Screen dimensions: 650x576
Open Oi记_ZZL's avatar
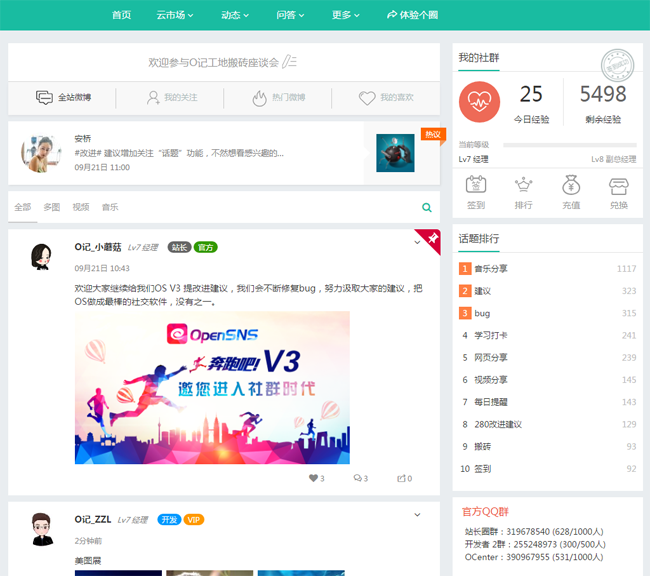click(x=42, y=529)
